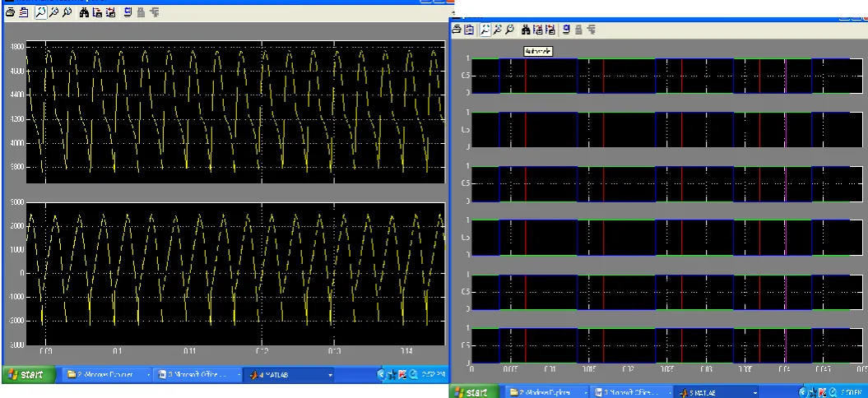Image resolution: width=868 pixels, height=398 pixels.
Task: Click Autoscale binoculars in right scope window
Action: pyautogui.click(x=526, y=30)
